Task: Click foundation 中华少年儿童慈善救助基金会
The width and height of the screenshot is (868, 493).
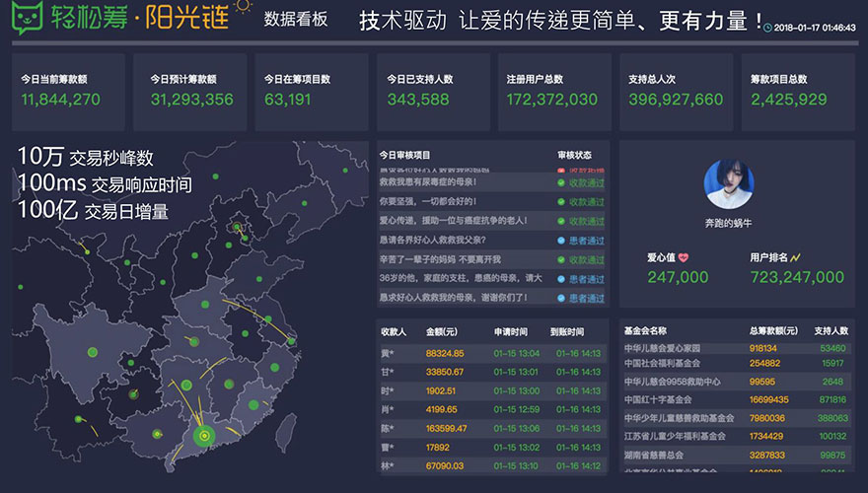Action: pyautogui.click(x=680, y=418)
